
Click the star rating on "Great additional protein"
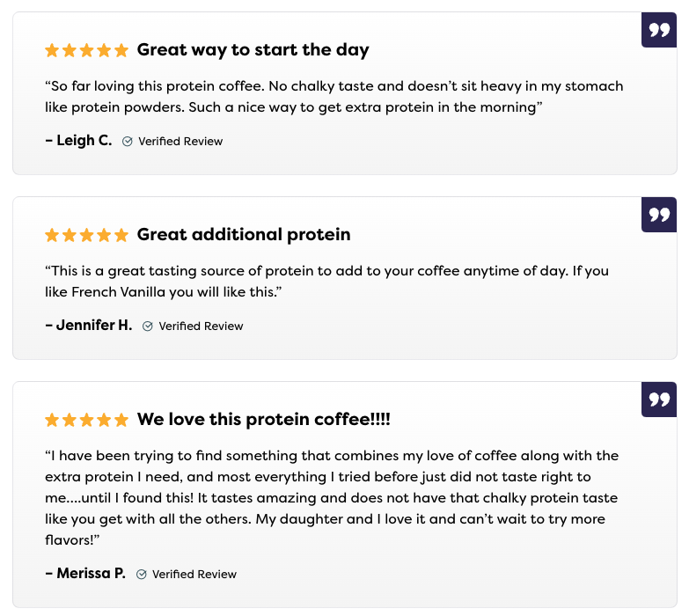(x=86, y=235)
